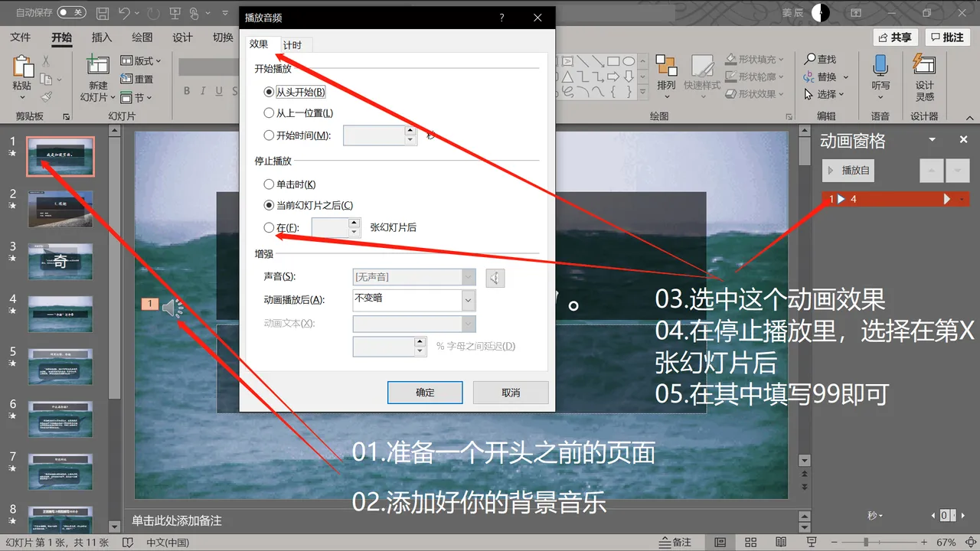Click the Quick Styles (快速样式) icon

point(702,66)
